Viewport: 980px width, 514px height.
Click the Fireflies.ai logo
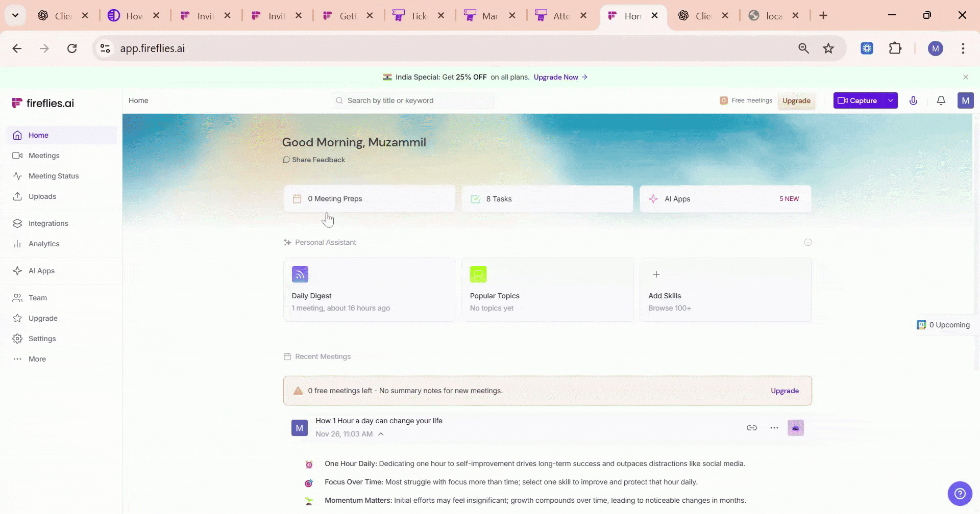(x=43, y=102)
